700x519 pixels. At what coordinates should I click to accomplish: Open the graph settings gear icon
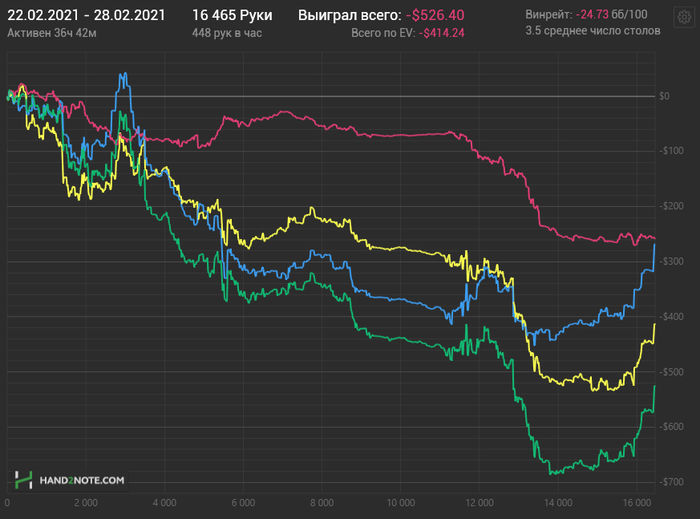pyautogui.click(x=684, y=17)
